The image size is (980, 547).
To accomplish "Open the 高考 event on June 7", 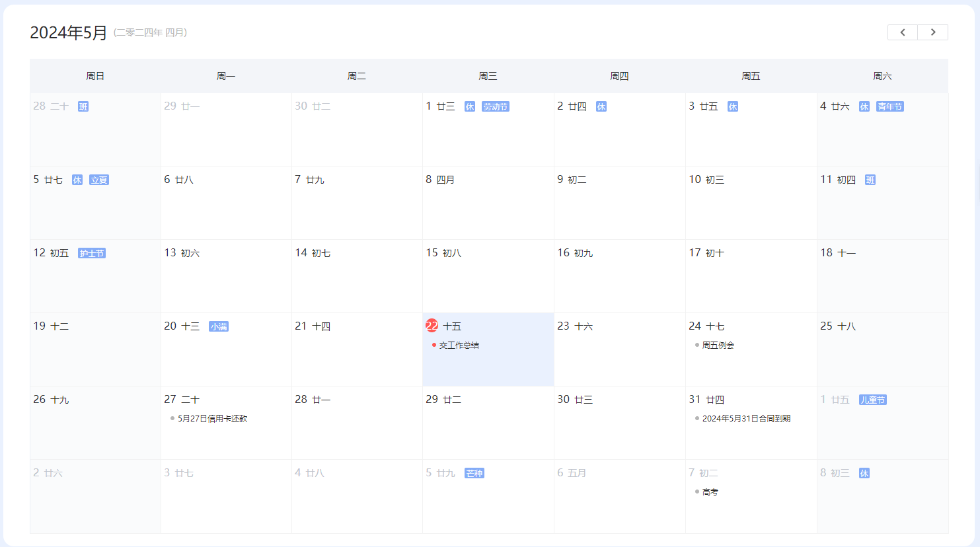I will point(710,492).
